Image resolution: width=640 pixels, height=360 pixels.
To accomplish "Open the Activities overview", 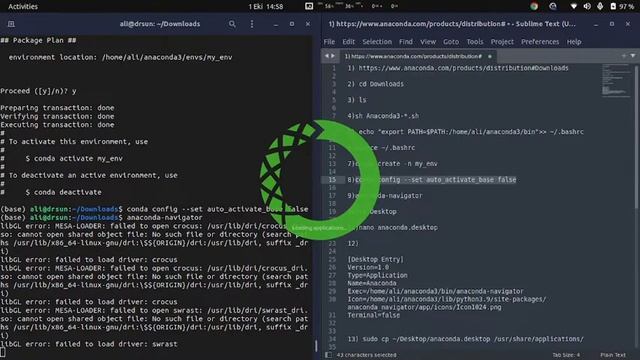I will tap(23, 7).
